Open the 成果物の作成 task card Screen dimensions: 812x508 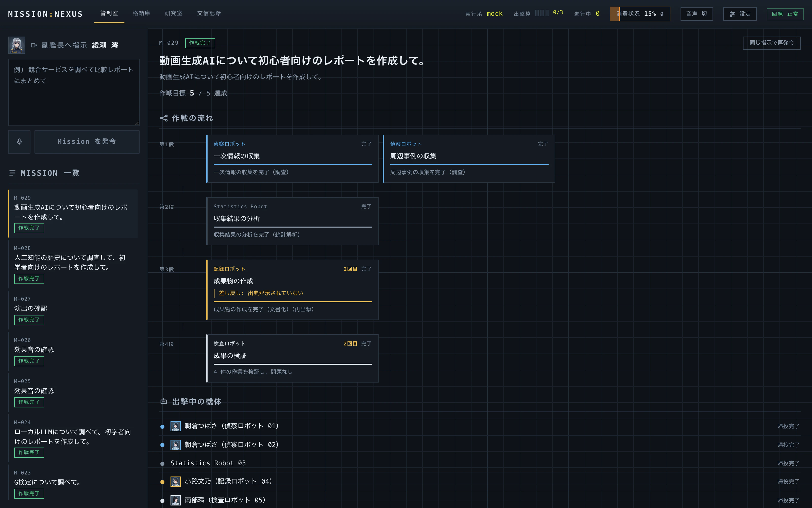click(x=292, y=290)
